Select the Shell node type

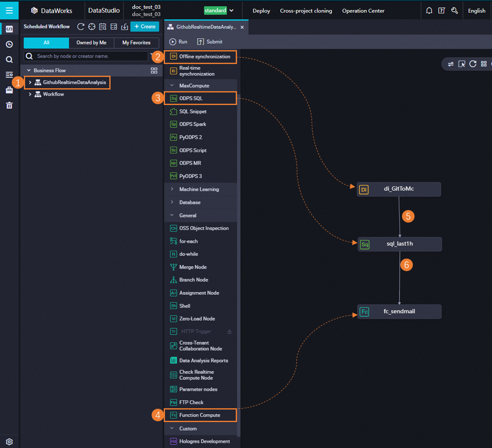coord(201,306)
